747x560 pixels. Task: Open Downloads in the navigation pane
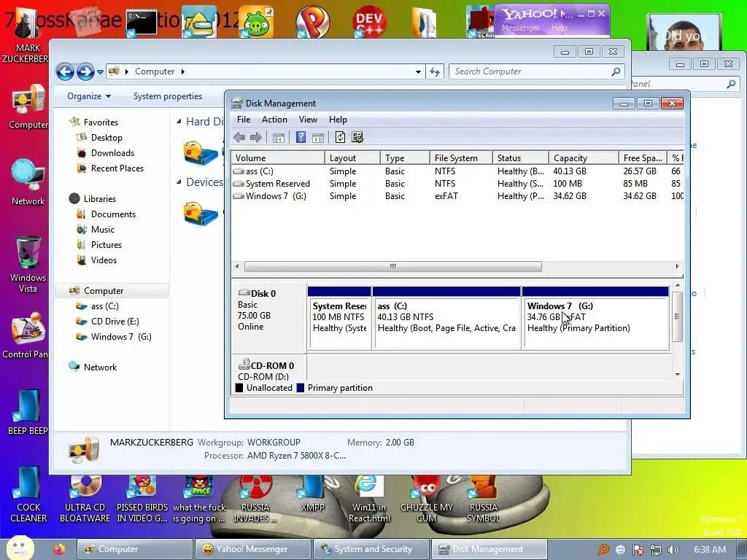pos(112,153)
